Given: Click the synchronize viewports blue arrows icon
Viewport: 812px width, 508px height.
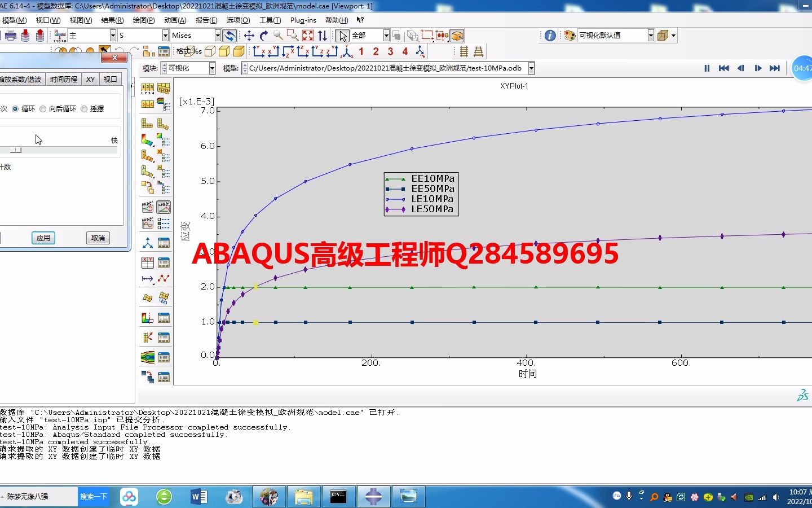Looking at the screenshot, I should [x=230, y=36].
